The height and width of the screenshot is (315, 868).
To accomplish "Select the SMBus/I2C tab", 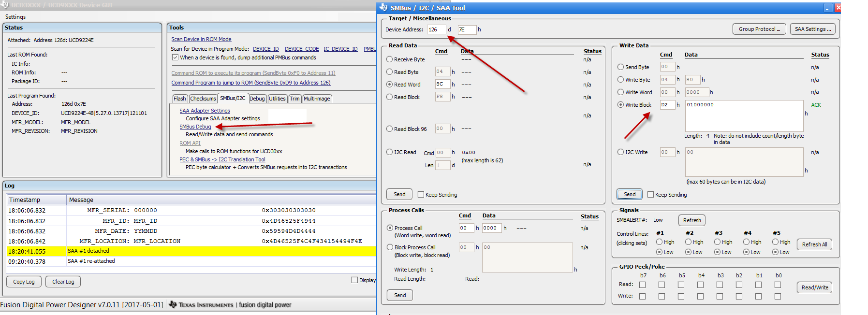I will click(x=233, y=98).
